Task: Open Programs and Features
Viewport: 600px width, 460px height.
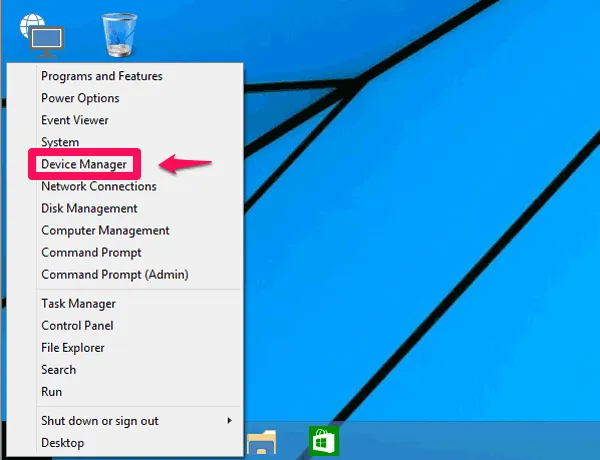Action: point(101,76)
